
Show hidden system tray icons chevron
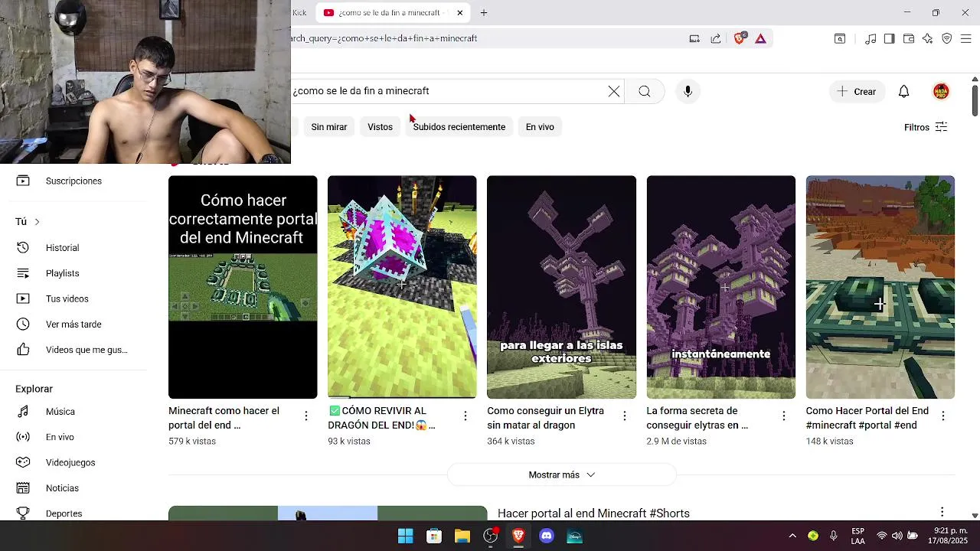coord(792,536)
